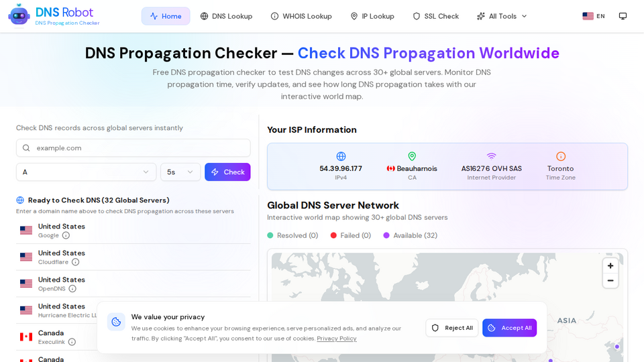Select the United States OpenDNS row

pyautogui.click(x=133, y=284)
